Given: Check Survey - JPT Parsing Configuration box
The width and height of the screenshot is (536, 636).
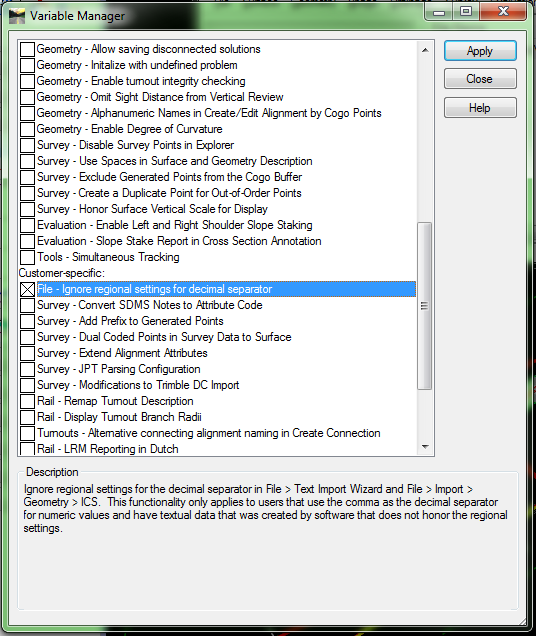Looking at the screenshot, I should (x=27, y=369).
